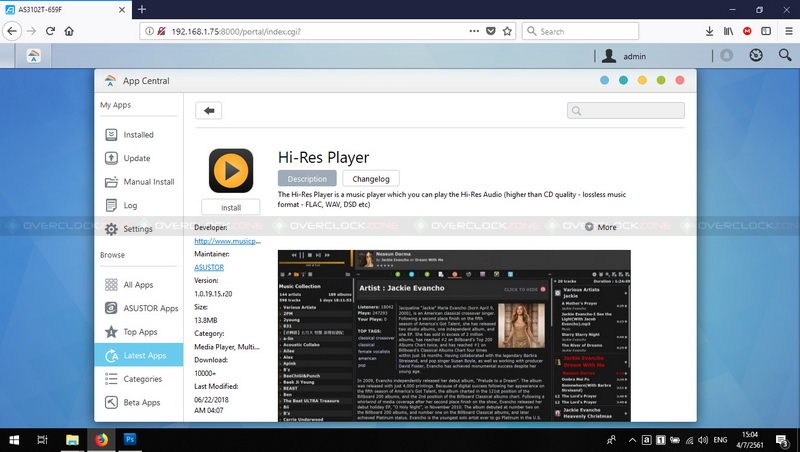Go back in the browser
Viewport: 800px width, 452px height.
click(x=12, y=31)
